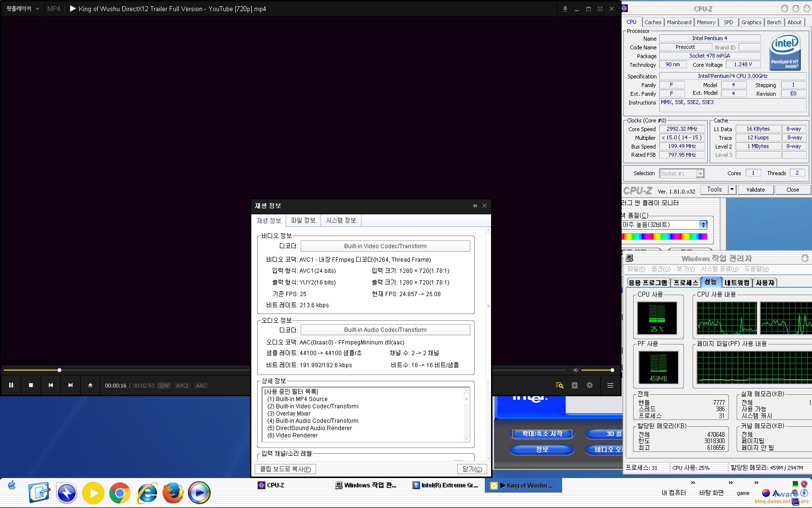Click the AAC audio codec badge
Image resolution: width=812 pixels, height=508 pixels.
click(x=201, y=386)
